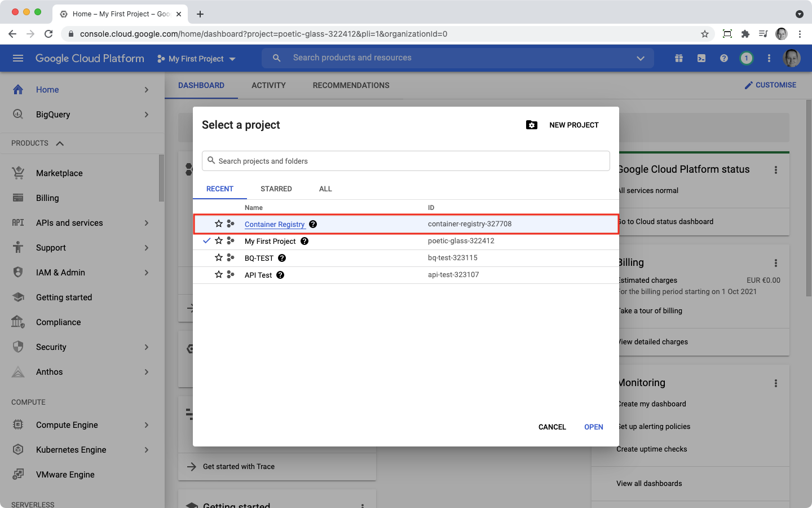Expand the Compute Engine submenu arrow
This screenshot has width=812, height=508.
pyautogui.click(x=147, y=425)
